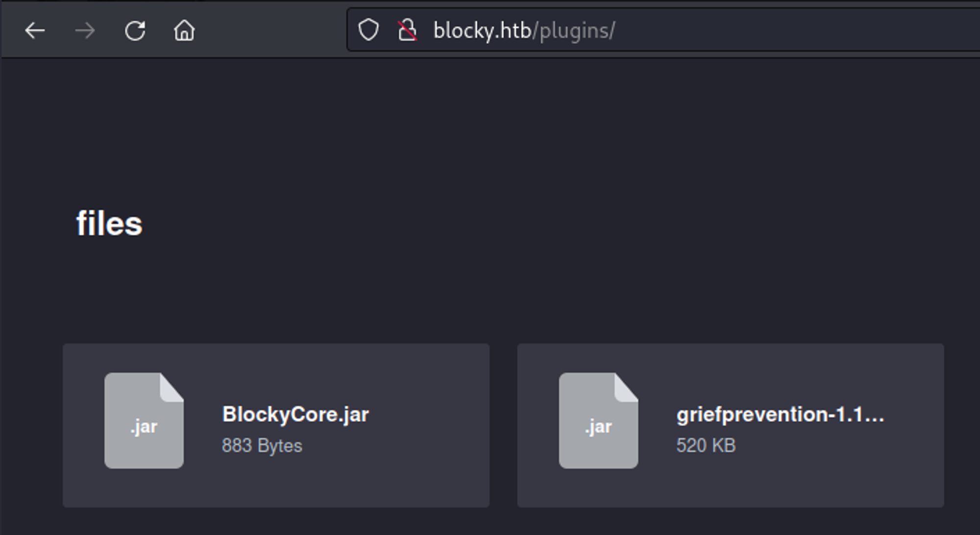
Task: Click the griefprevention .jar file icon
Action: click(x=598, y=420)
